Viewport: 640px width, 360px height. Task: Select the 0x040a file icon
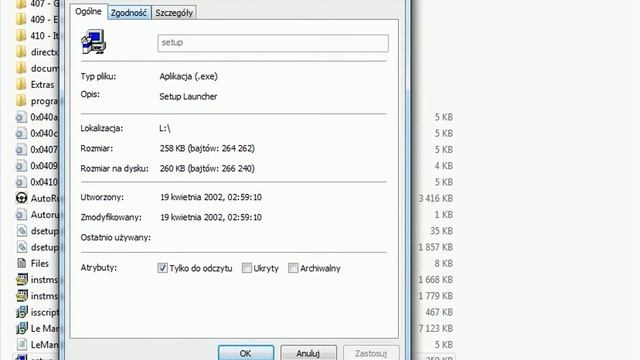pos(21,117)
